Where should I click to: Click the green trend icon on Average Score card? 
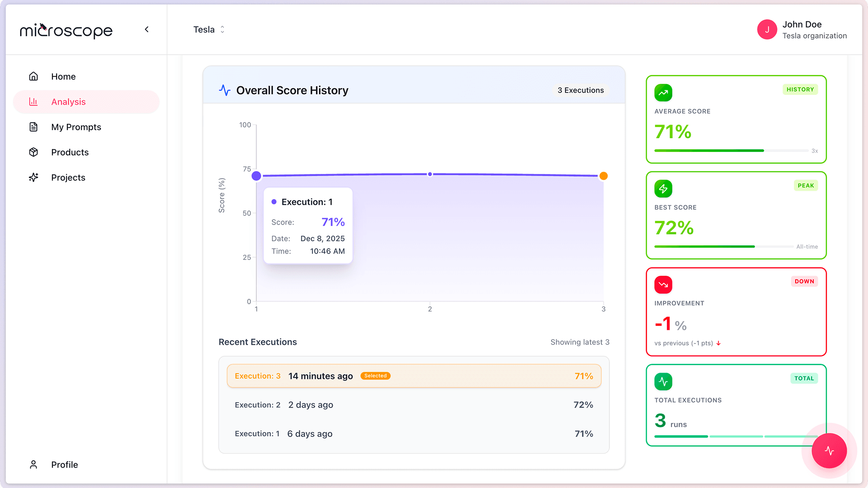coord(663,92)
